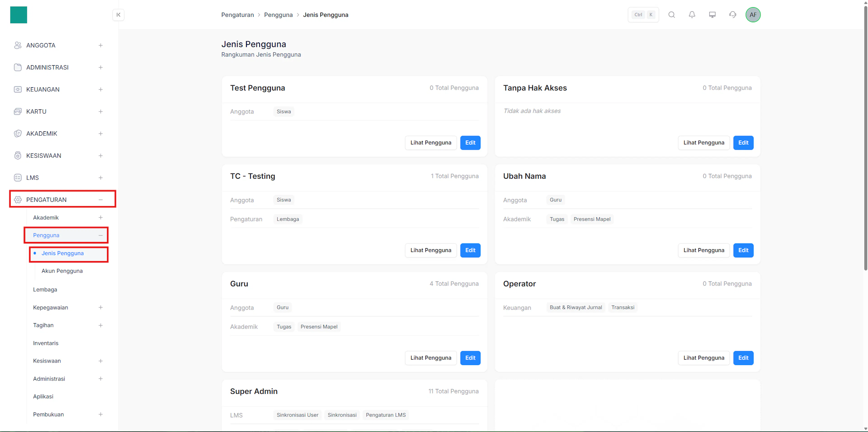Click the "11 Total Pengguna" count
The image size is (868, 432).
pyautogui.click(x=453, y=392)
